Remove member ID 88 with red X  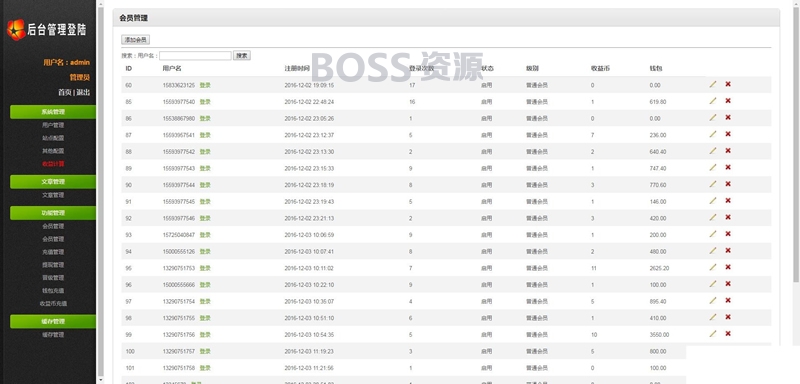point(728,150)
